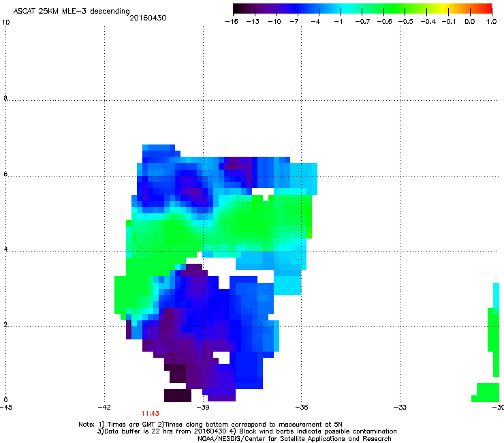Click the -0.7 label on the color scale
Screen dimensions: 504x443
(362, 22)
